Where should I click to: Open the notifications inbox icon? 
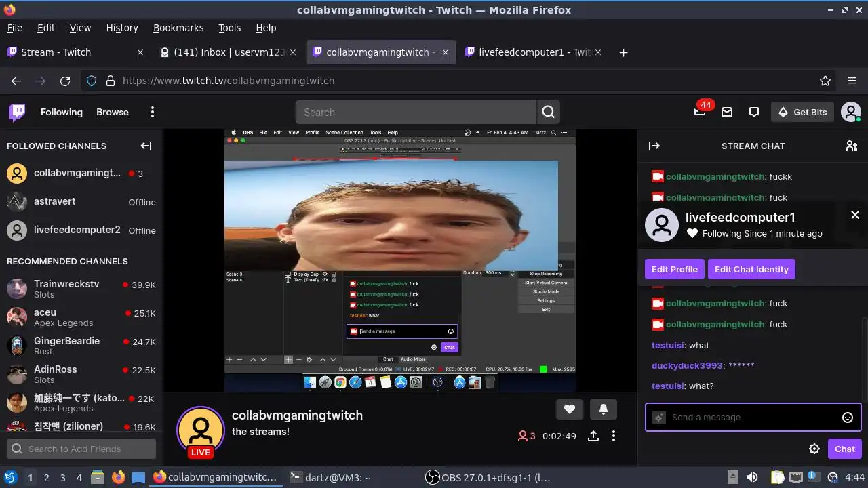point(727,112)
